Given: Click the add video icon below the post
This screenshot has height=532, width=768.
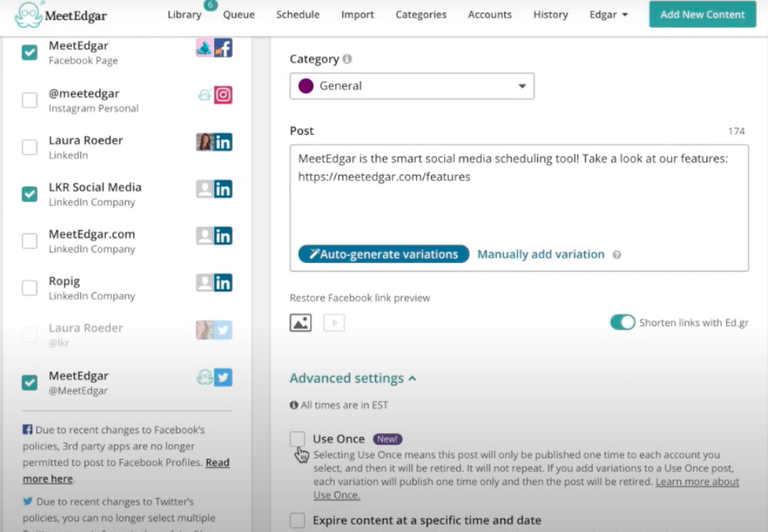Looking at the screenshot, I should click(334, 323).
